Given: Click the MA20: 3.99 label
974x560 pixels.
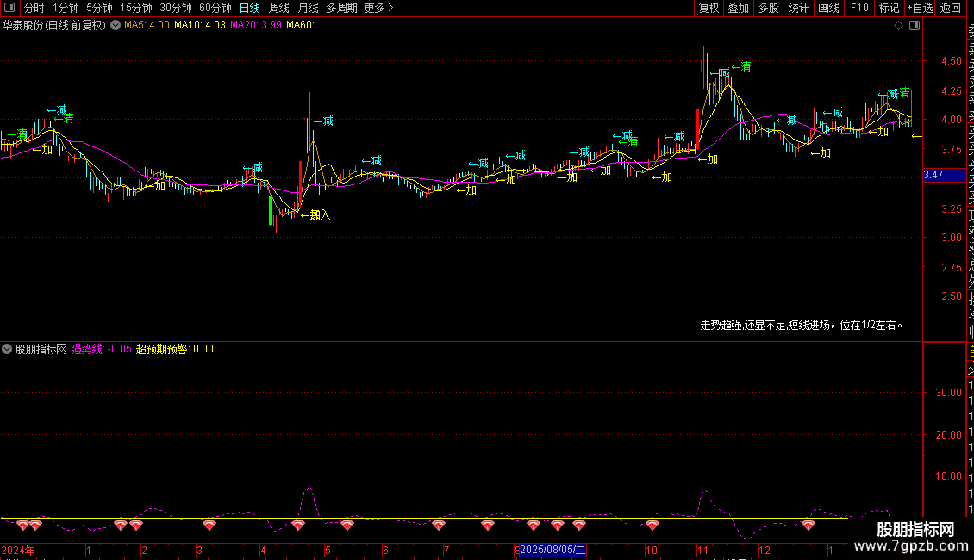Looking at the screenshot, I should (255, 25).
